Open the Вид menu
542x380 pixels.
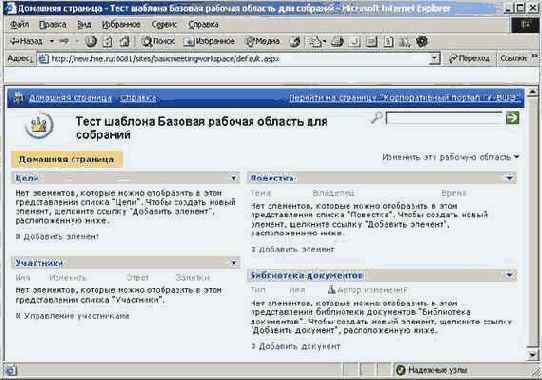(x=84, y=25)
